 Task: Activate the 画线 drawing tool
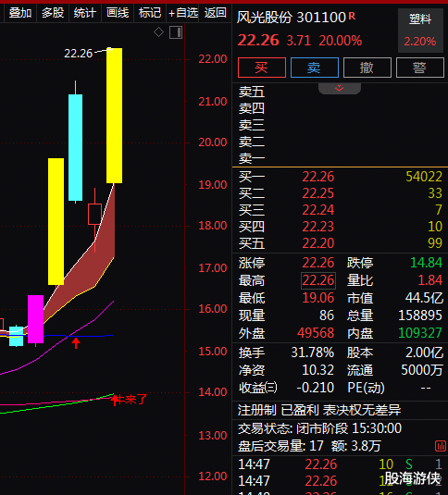click(x=118, y=13)
